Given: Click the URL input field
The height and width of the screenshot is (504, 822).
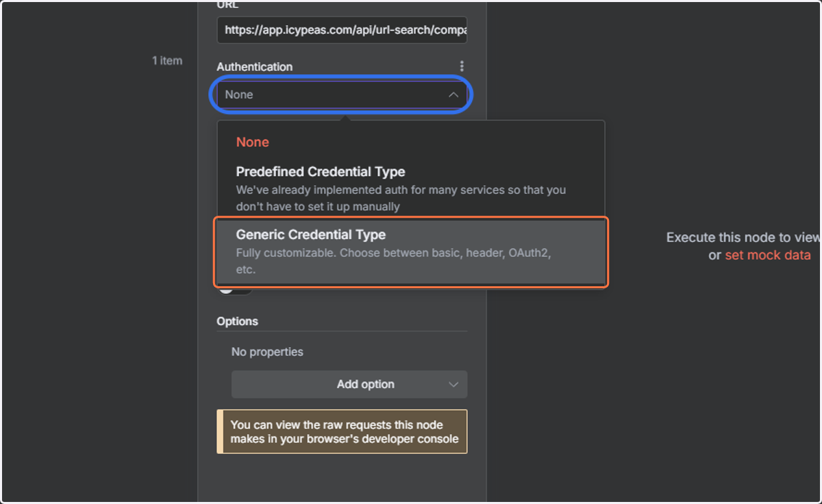Looking at the screenshot, I should coord(342,30).
